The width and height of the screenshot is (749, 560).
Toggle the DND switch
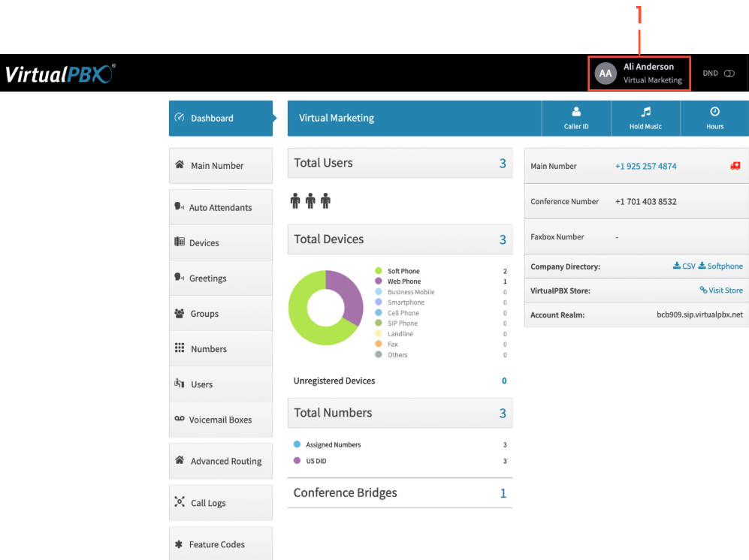(x=729, y=73)
